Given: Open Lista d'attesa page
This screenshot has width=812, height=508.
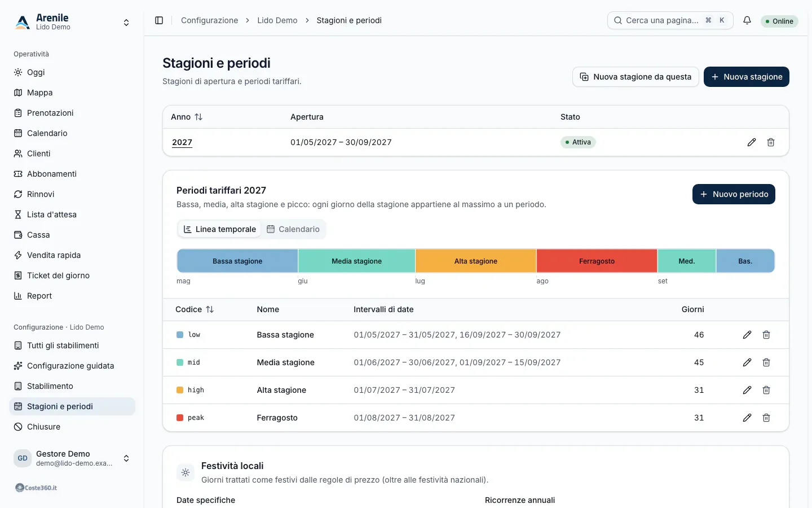Looking at the screenshot, I should coord(72,214).
